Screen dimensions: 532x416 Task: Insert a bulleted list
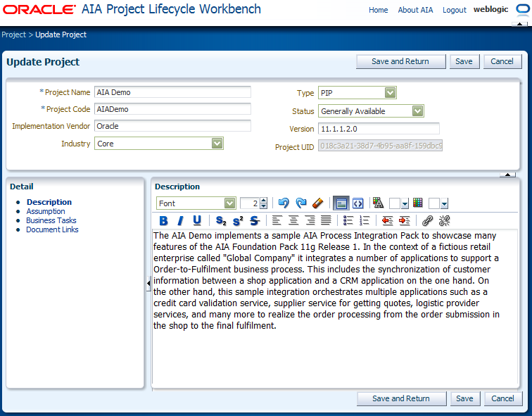348,221
